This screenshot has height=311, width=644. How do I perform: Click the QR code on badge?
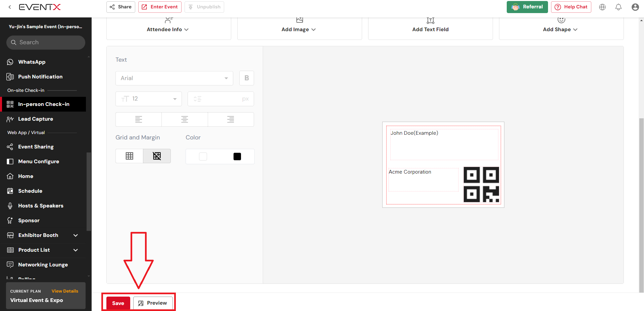click(x=481, y=184)
